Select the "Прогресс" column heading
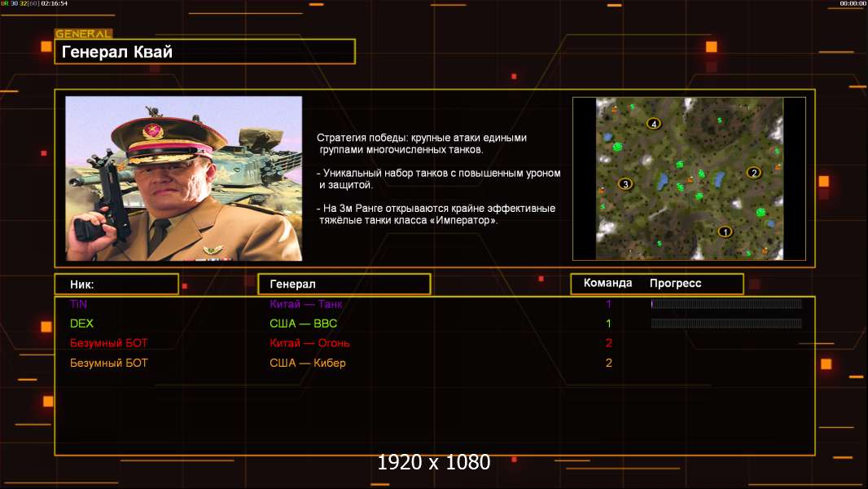The height and width of the screenshot is (489, 868). [675, 284]
